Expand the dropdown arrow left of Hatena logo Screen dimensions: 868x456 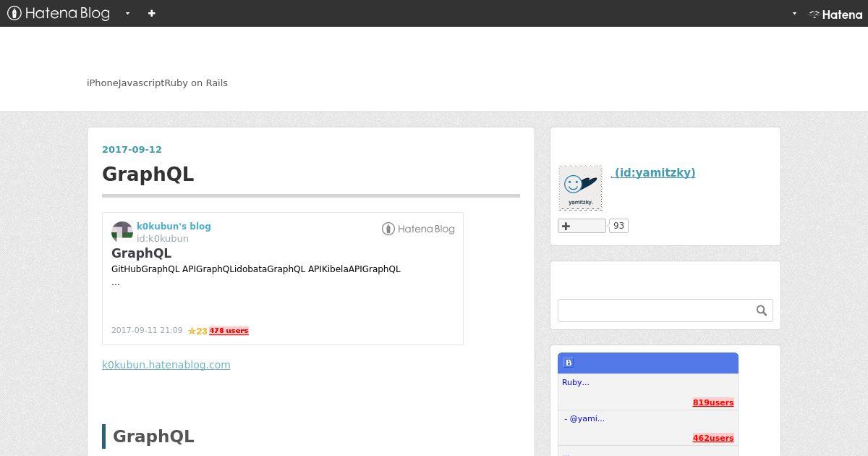[x=794, y=13]
